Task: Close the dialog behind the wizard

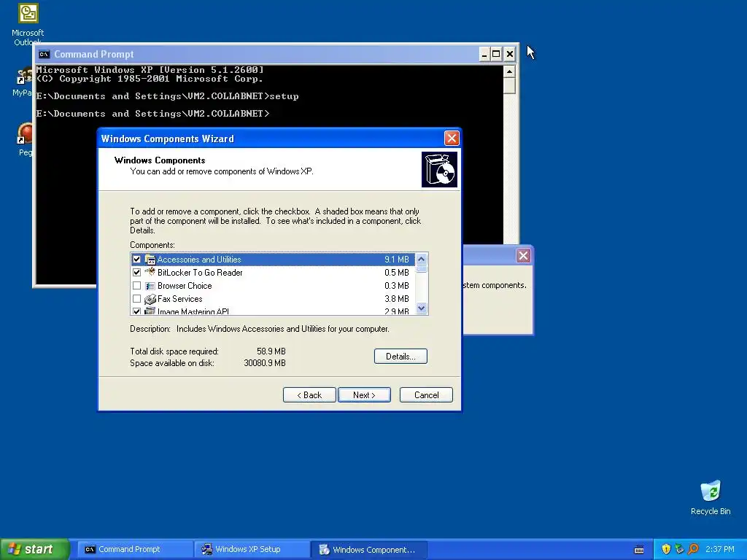Action: click(523, 256)
